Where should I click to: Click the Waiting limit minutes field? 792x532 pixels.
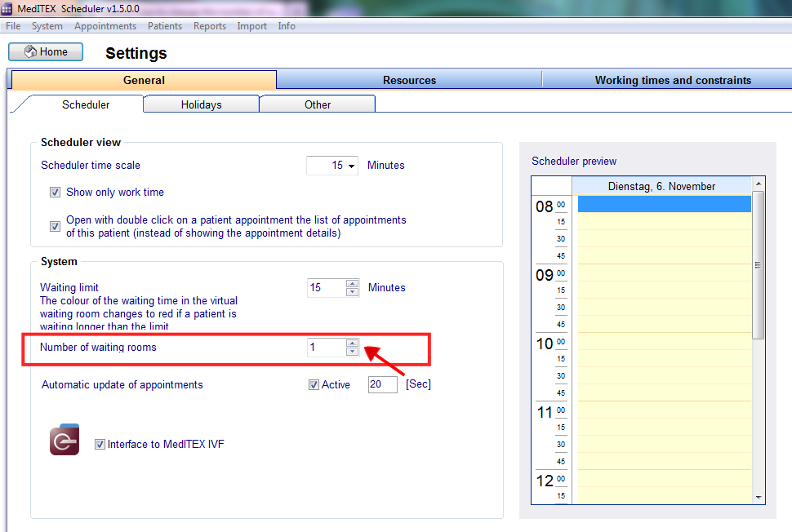coord(327,288)
